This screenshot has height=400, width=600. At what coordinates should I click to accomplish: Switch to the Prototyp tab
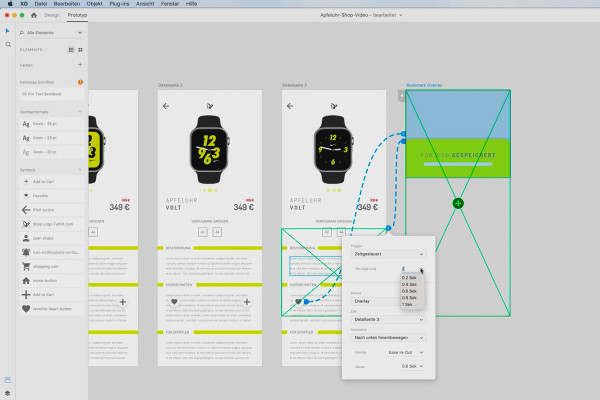77,15
